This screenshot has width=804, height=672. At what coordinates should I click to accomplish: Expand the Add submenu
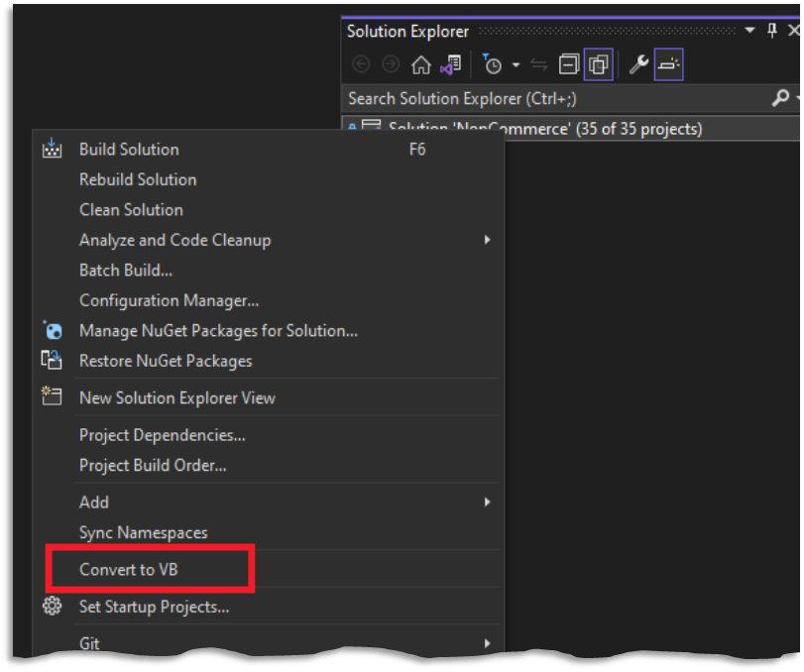click(93, 502)
